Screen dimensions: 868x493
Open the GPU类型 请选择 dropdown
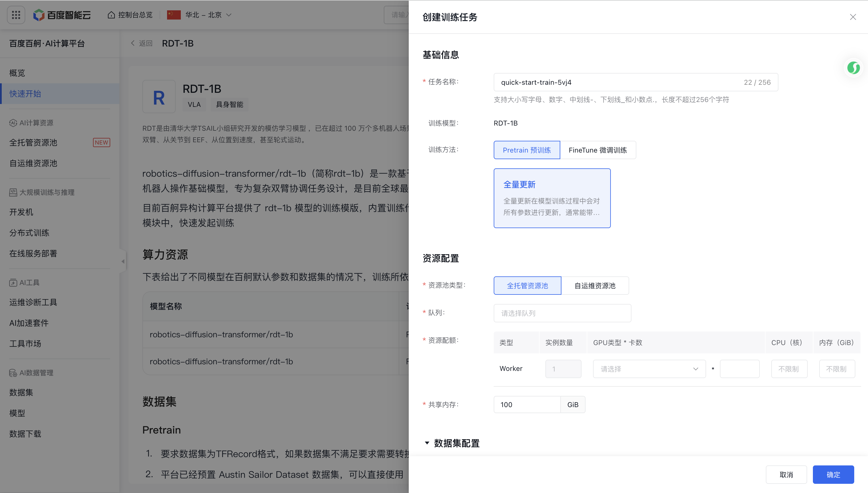[x=649, y=369]
